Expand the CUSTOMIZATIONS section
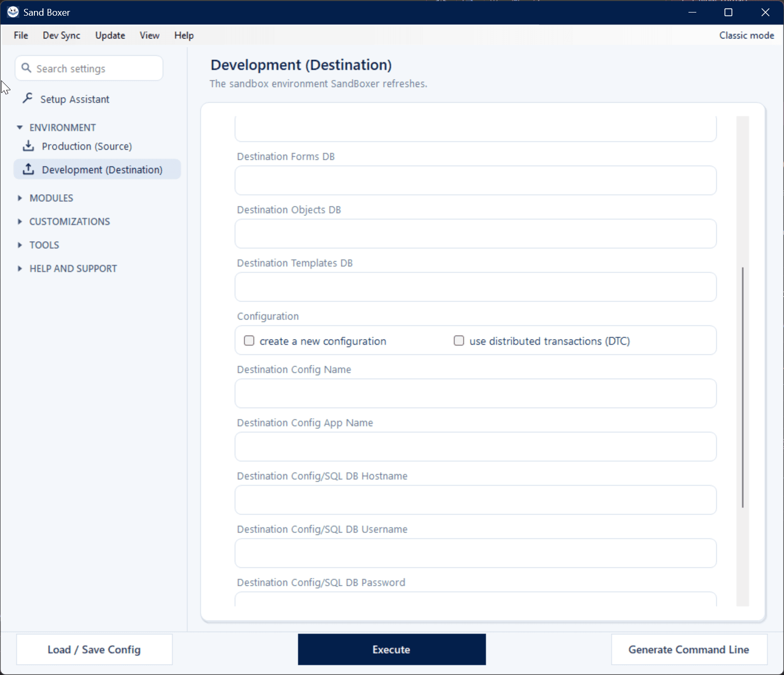The image size is (784, 675). coord(20,221)
